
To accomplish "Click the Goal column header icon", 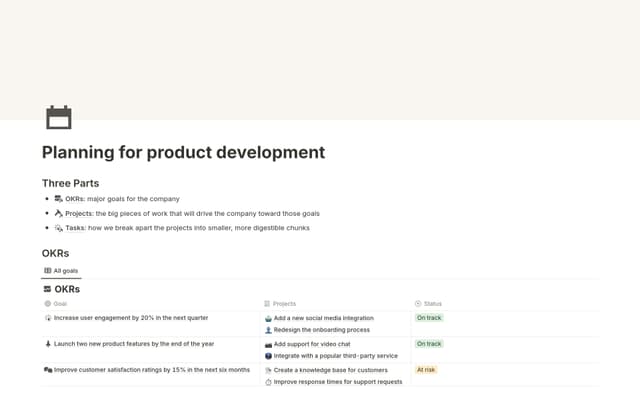I will [x=47, y=304].
